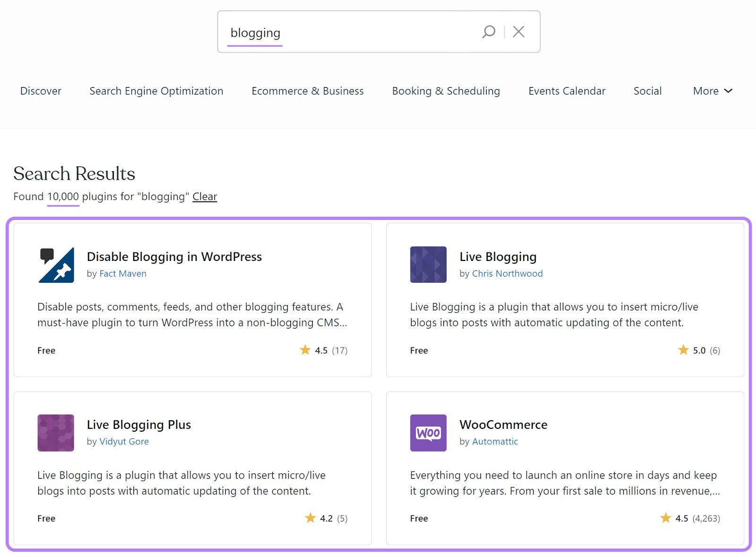The width and height of the screenshot is (756, 557).
Task: Click the 'Disable posts, comments, feeds' description
Action: click(x=192, y=314)
